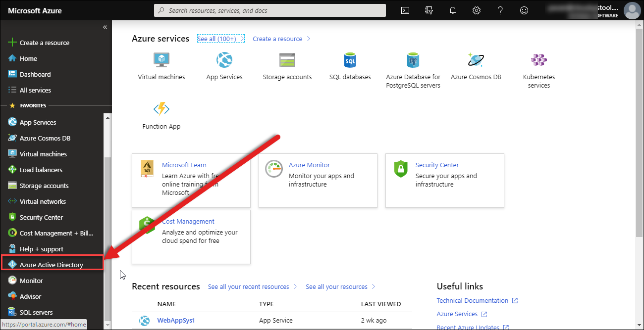Click the TYPE column header
644x330 pixels.
point(267,304)
